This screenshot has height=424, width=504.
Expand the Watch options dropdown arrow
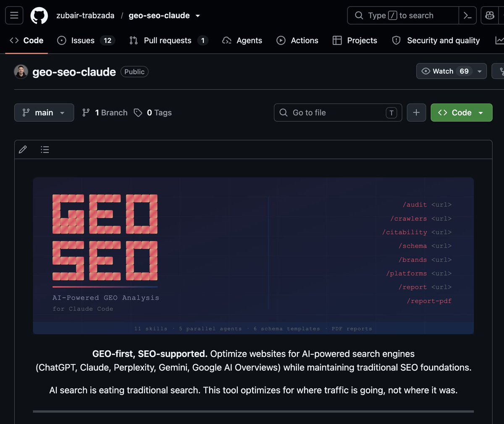click(x=480, y=71)
